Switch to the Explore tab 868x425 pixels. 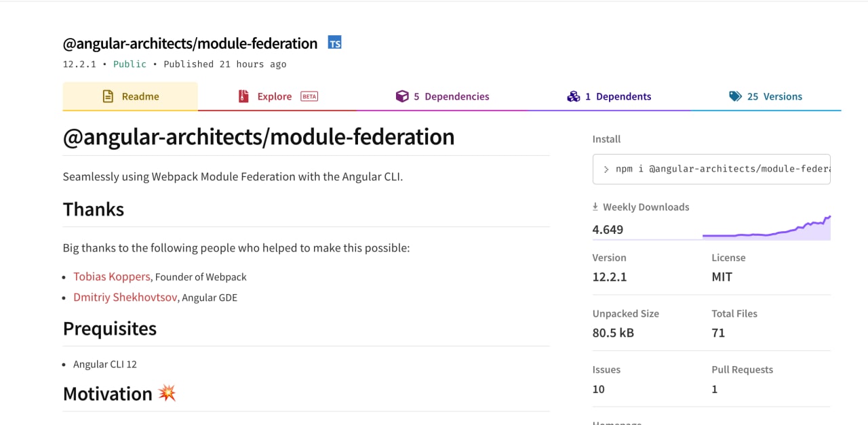pyautogui.click(x=278, y=96)
